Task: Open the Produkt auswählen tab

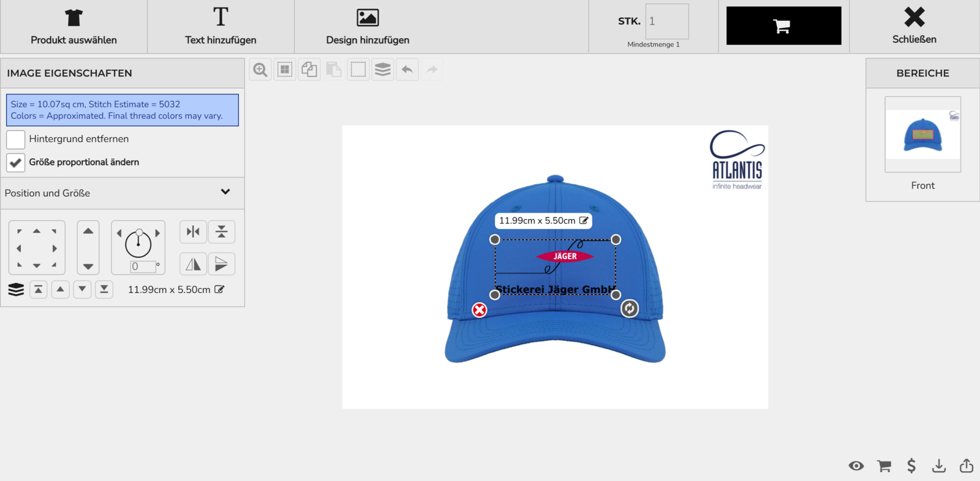Action: (x=73, y=27)
